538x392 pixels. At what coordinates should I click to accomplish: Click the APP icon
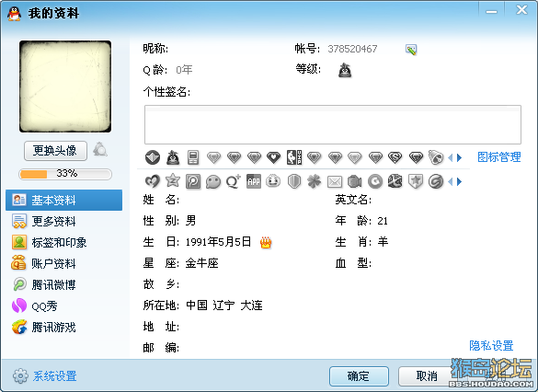click(254, 181)
